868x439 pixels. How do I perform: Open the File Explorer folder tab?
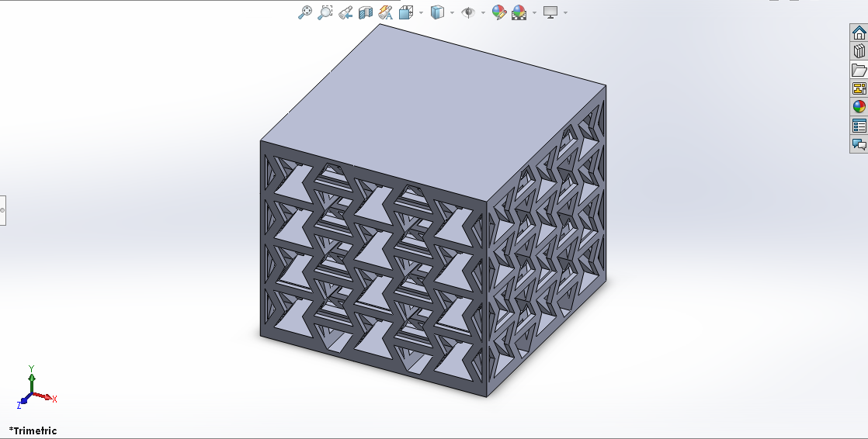[x=859, y=70]
